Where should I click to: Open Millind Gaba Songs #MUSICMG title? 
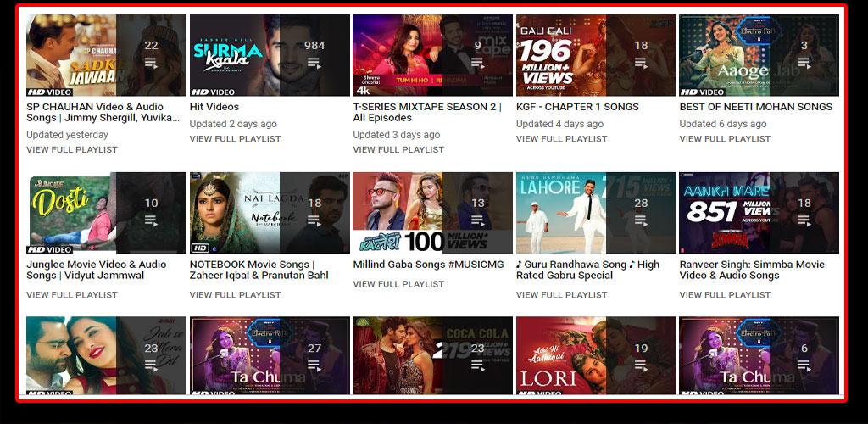(x=428, y=265)
